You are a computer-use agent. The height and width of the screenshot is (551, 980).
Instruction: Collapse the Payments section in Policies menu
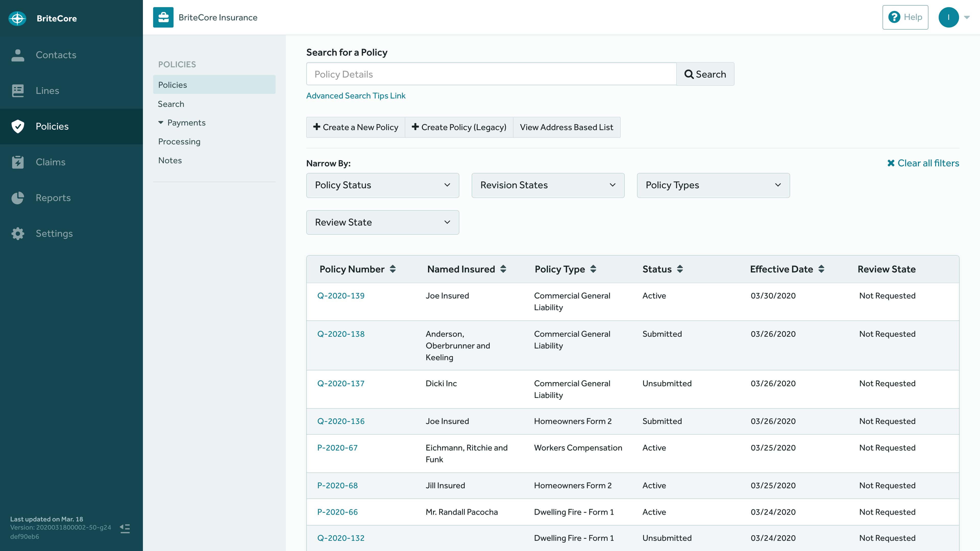coord(161,122)
